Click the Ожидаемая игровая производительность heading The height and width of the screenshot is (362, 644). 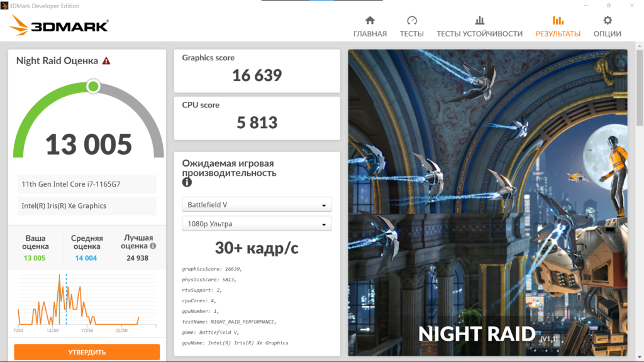pyautogui.click(x=229, y=168)
